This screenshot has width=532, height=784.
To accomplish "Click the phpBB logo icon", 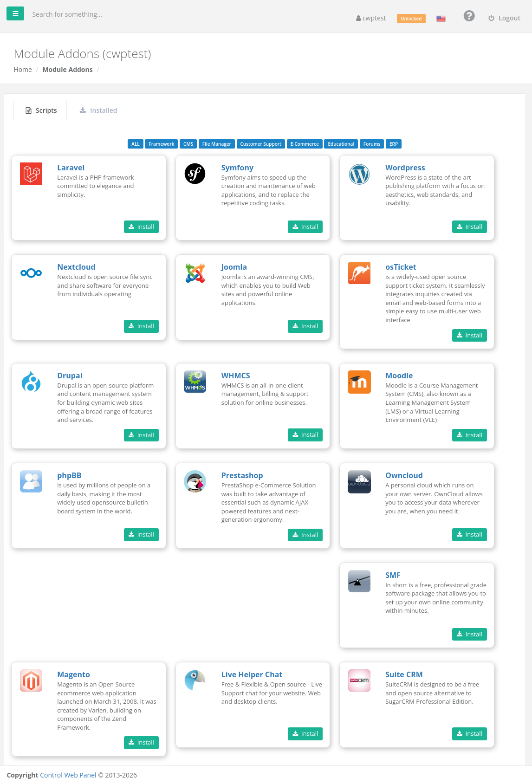I will (x=31, y=481).
